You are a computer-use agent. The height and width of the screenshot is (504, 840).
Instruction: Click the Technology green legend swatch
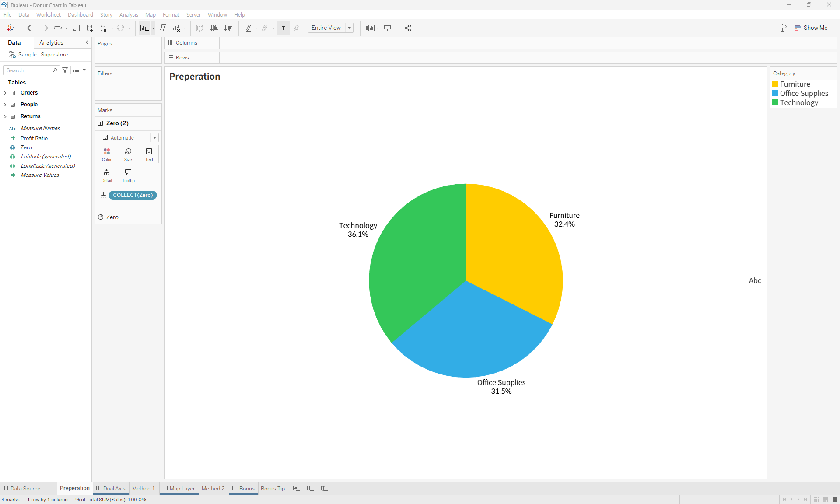(x=775, y=102)
